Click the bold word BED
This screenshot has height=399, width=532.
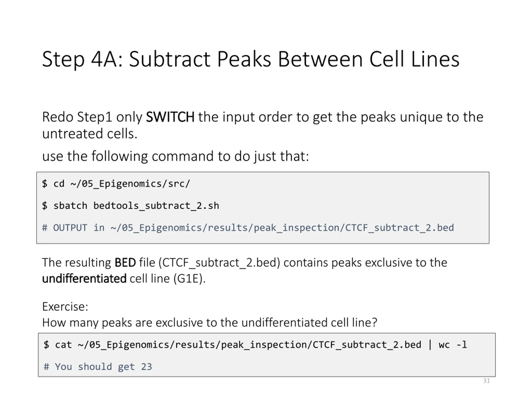pos(125,263)
